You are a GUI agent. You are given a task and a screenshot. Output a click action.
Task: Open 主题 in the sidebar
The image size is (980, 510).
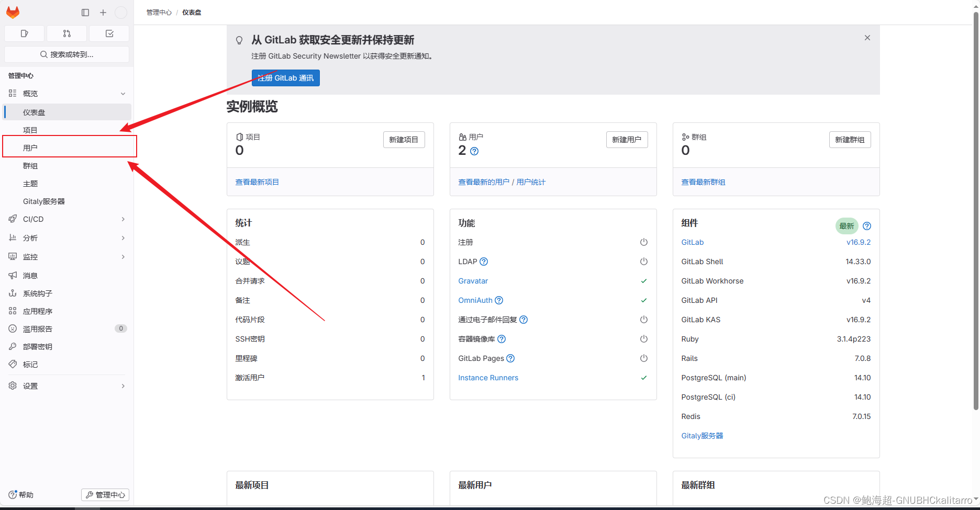67,183
